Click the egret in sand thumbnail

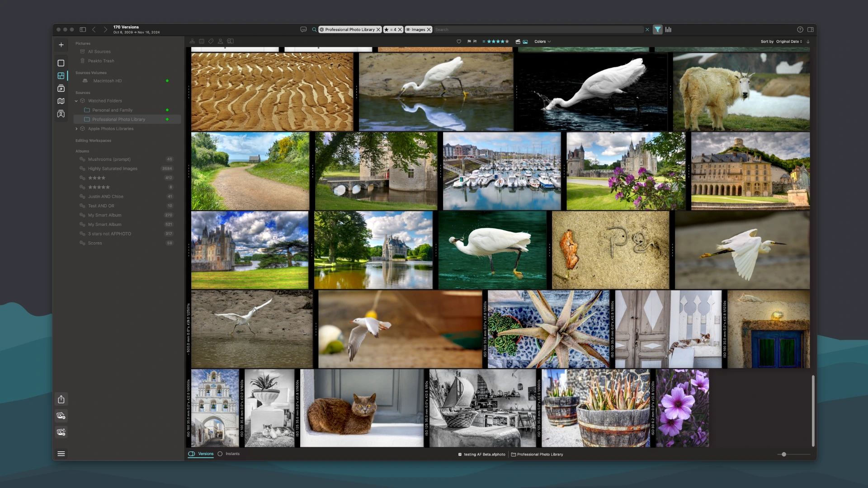(x=251, y=328)
